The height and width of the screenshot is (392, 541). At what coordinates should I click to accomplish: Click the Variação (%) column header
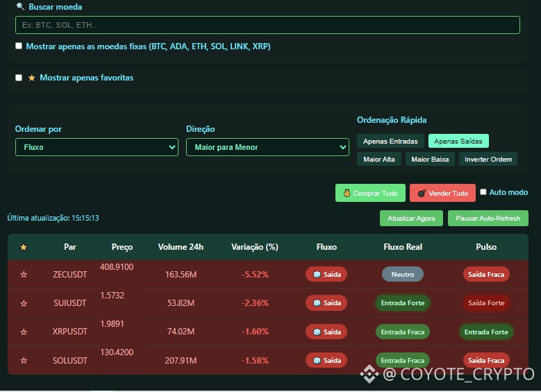pos(255,247)
